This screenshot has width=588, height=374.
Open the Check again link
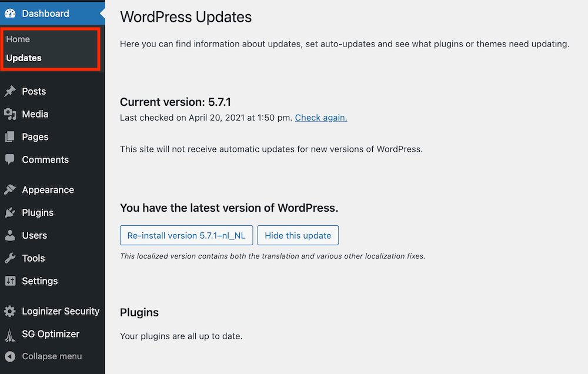pos(320,118)
